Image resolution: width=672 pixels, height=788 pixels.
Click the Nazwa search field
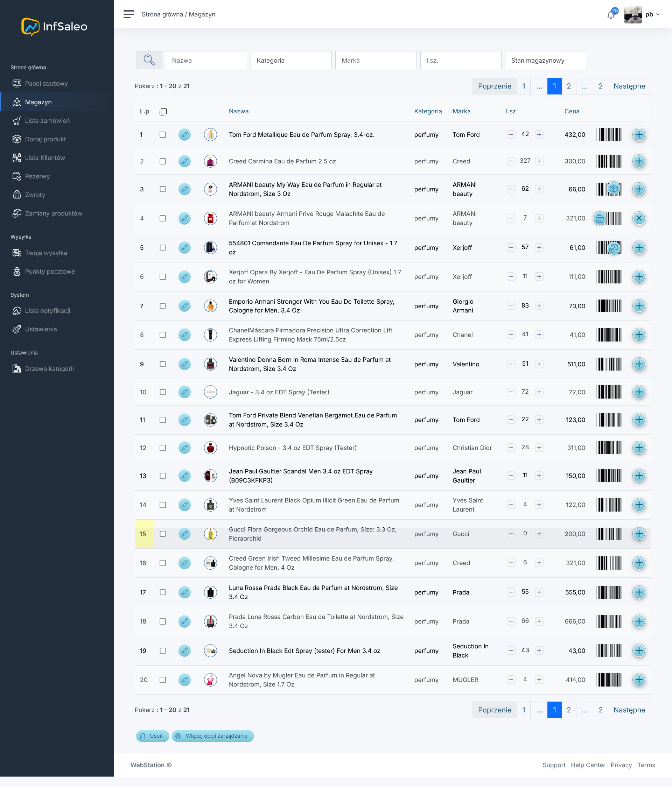click(x=206, y=60)
